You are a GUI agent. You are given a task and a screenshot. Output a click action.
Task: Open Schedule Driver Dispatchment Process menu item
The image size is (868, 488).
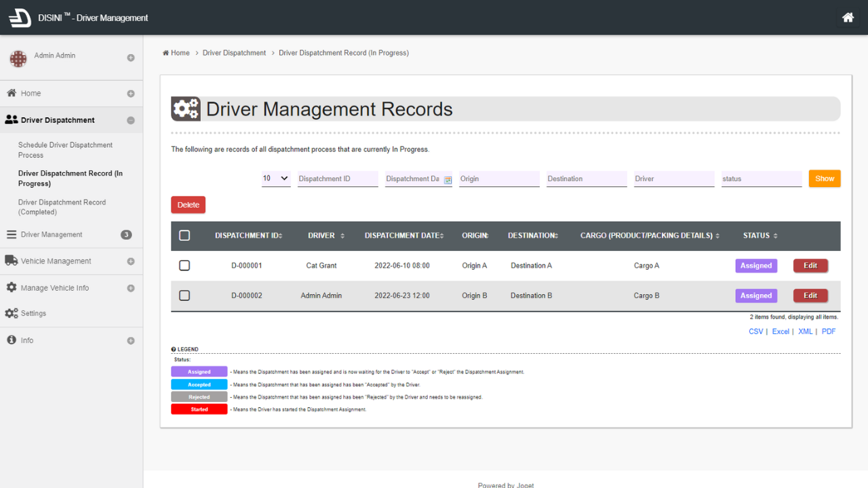[x=65, y=150]
